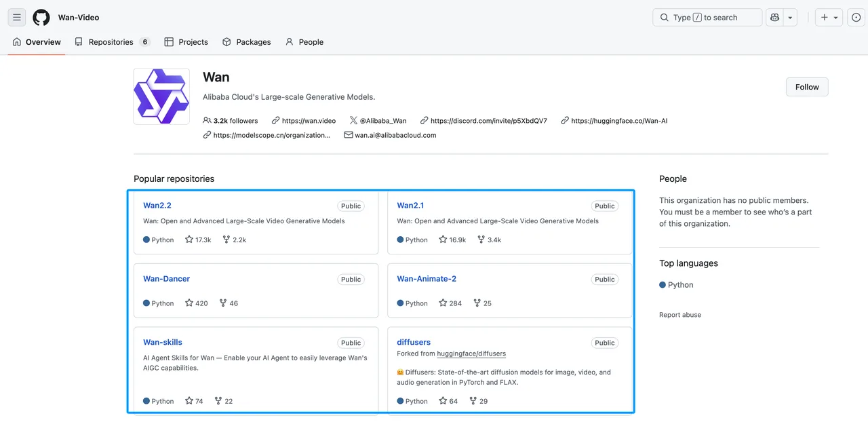Open the Wan-skills repository
The height and width of the screenshot is (437, 868).
click(x=163, y=343)
